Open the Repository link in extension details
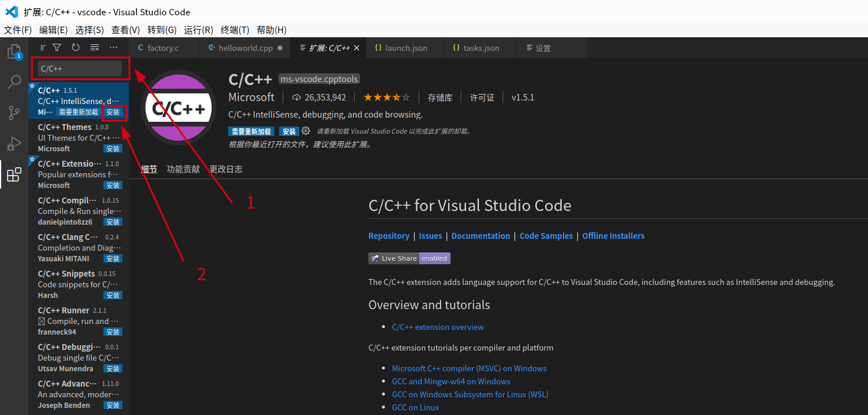This screenshot has width=868, height=415. pyautogui.click(x=389, y=235)
